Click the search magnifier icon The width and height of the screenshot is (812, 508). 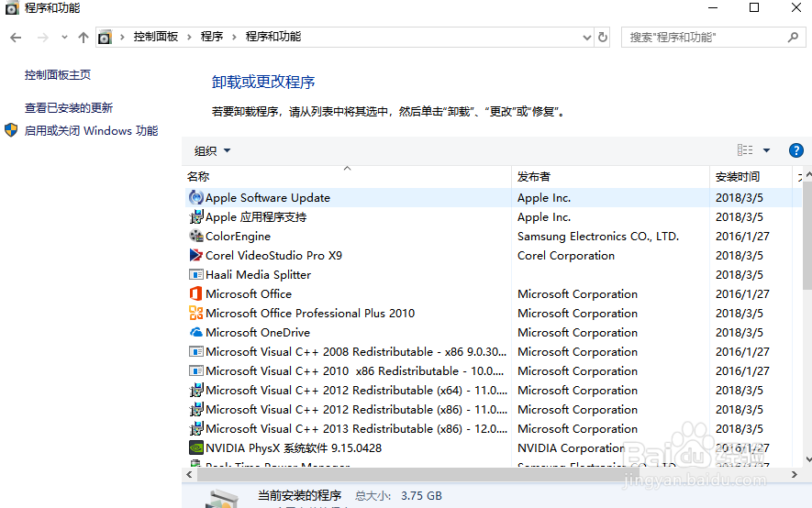point(793,38)
